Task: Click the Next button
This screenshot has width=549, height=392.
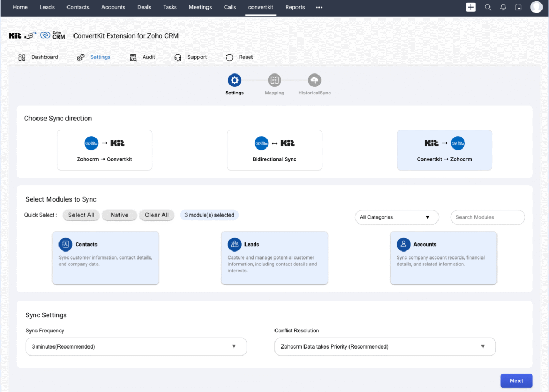Action: click(516, 380)
